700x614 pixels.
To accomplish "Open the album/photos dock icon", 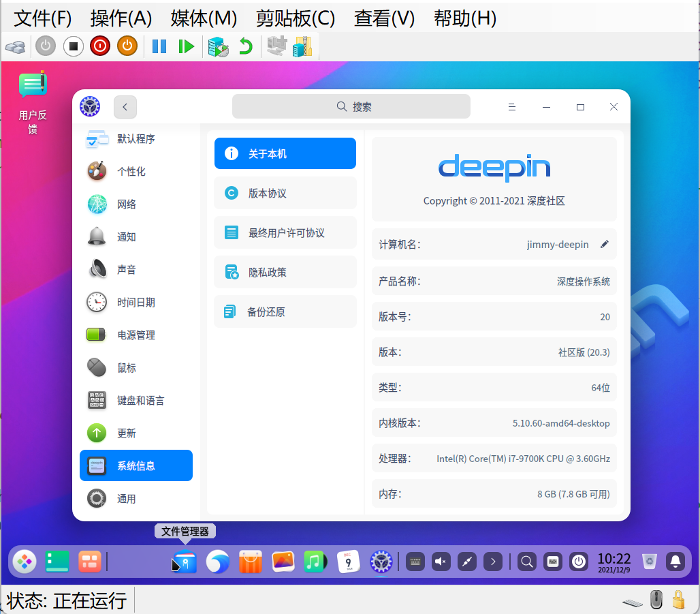I will (283, 562).
